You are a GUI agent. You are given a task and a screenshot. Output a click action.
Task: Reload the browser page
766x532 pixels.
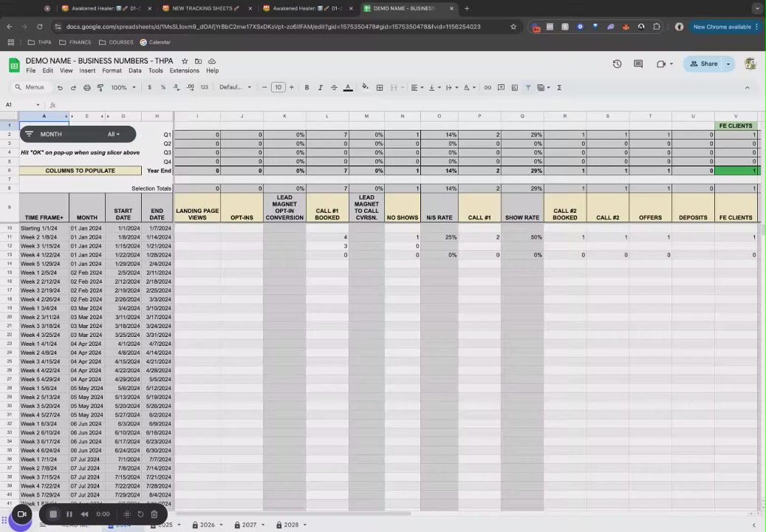40,27
